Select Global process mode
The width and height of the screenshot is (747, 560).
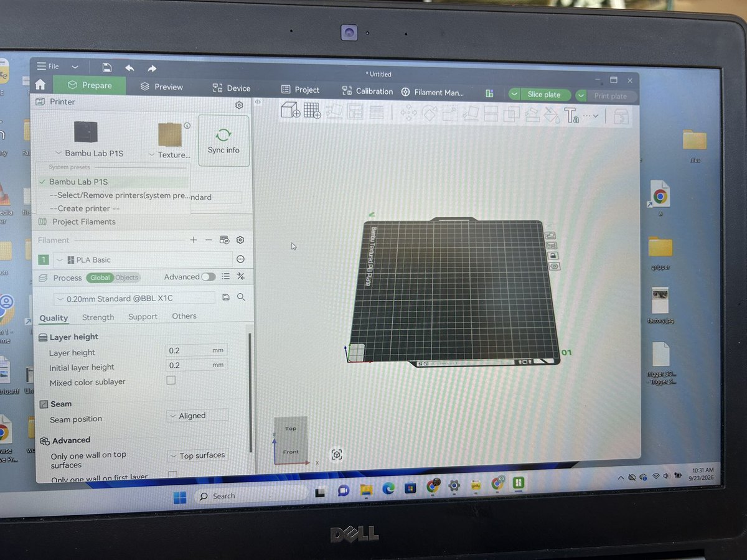100,278
